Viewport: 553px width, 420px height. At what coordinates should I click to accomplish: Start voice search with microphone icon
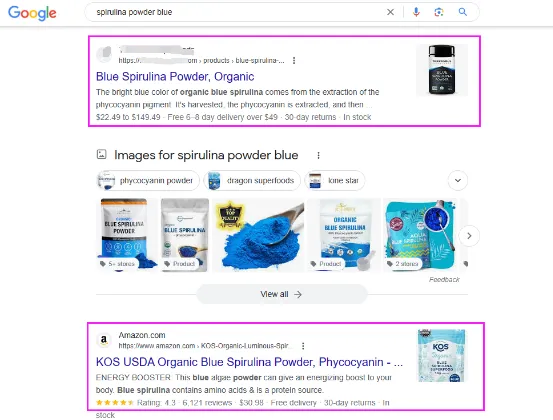click(x=416, y=12)
